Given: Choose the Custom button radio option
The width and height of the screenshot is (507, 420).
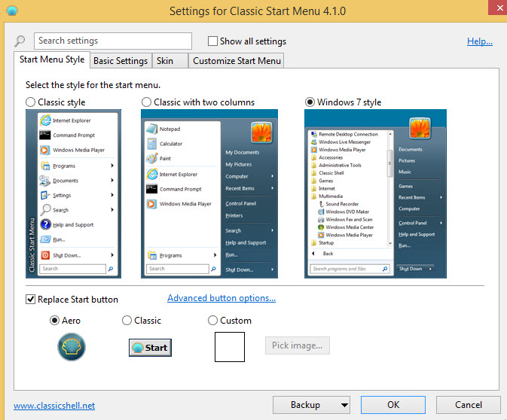Looking at the screenshot, I should [x=212, y=320].
